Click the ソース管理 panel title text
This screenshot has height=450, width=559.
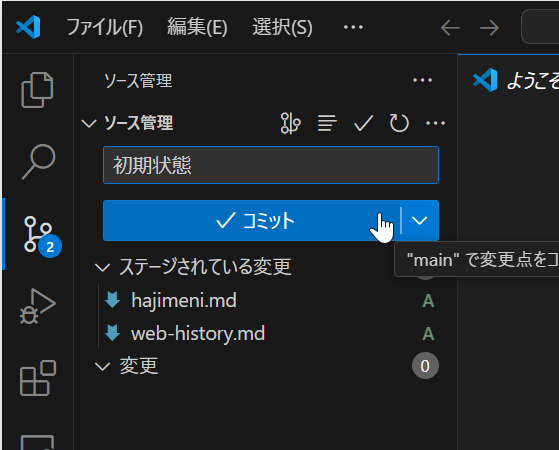(138, 81)
